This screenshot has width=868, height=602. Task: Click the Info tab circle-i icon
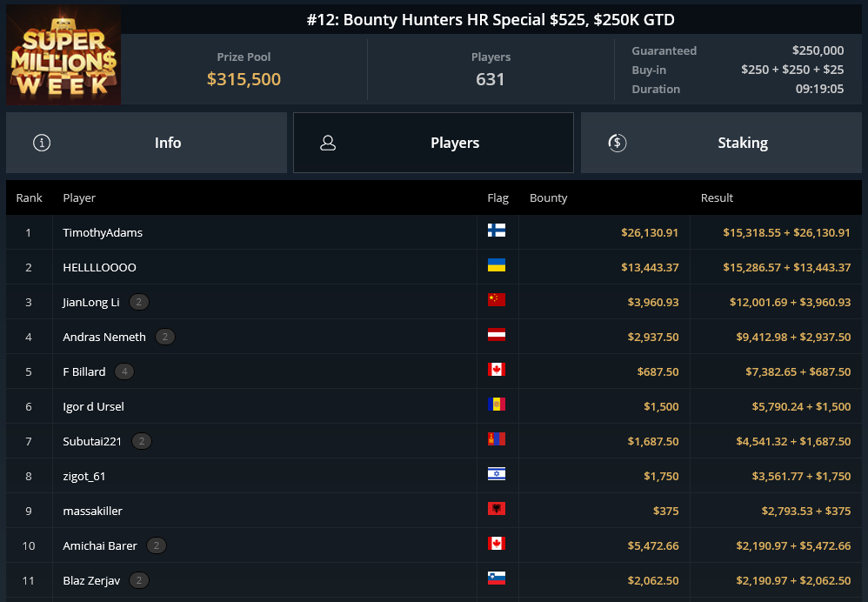tap(42, 143)
